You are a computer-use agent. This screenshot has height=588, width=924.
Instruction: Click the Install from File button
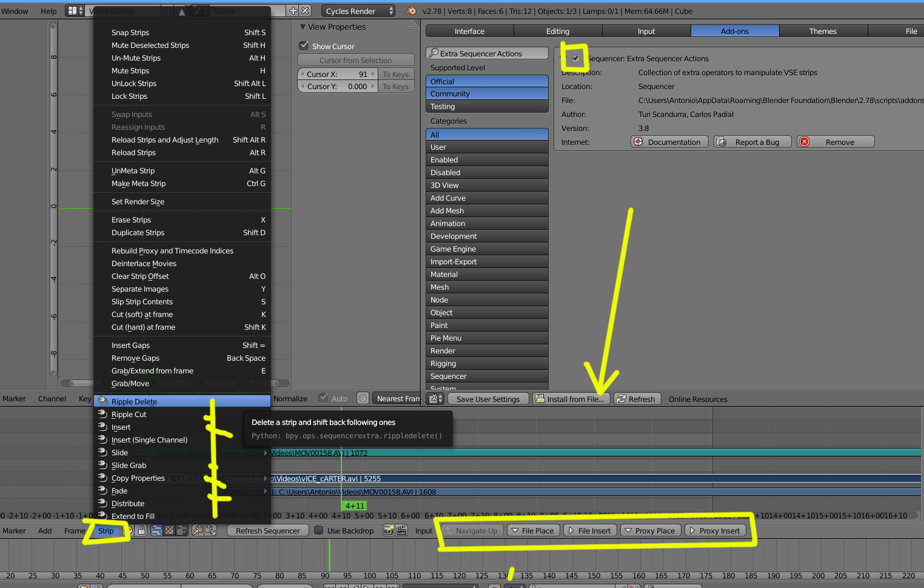tap(572, 399)
